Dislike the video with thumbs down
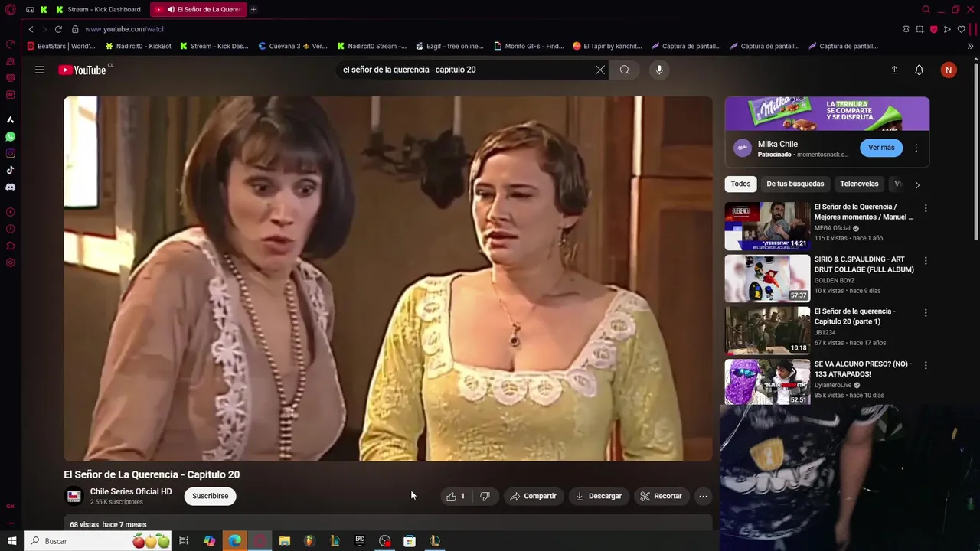 point(485,496)
